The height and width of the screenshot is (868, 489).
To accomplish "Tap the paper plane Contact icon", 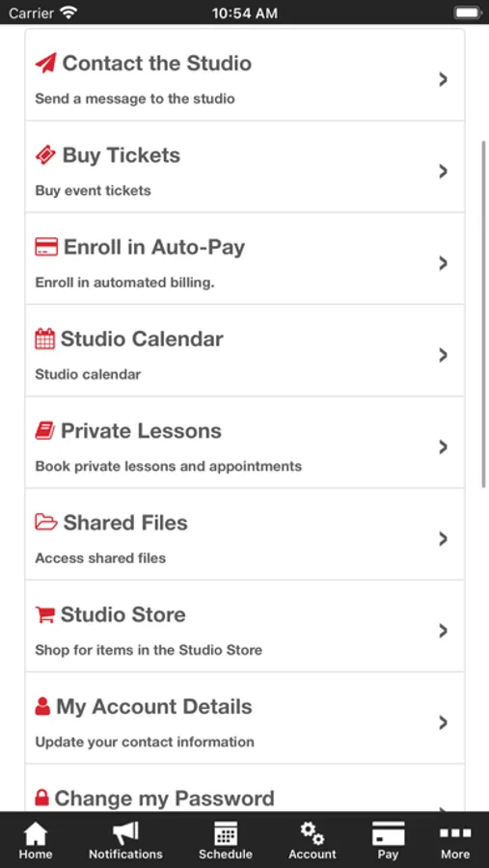I will pos(46,63).
